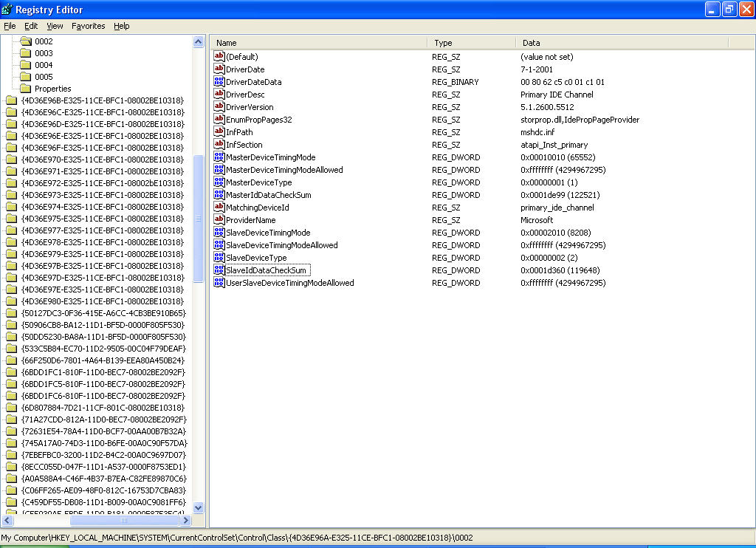756x548 pixels.
Task: Click the DriverDate string value icon
Action: tap(219, 69)
